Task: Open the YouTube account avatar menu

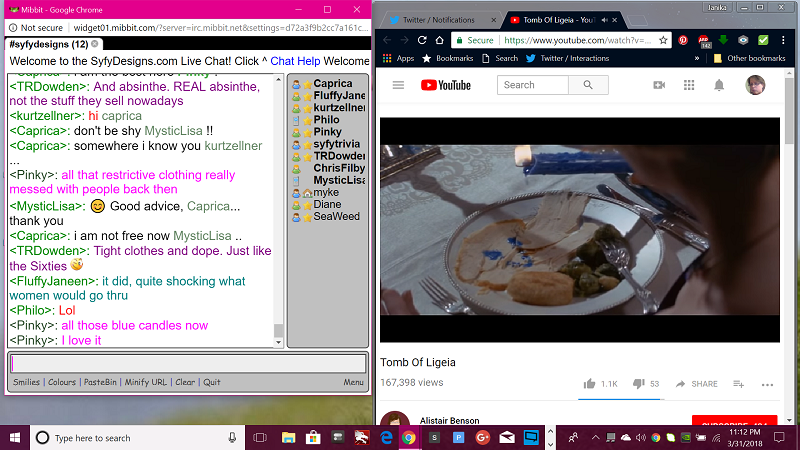Action: tap(755, 85)
